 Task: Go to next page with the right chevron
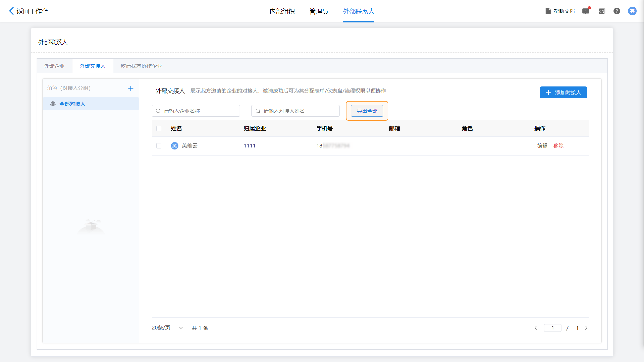[x=586, y=328]
